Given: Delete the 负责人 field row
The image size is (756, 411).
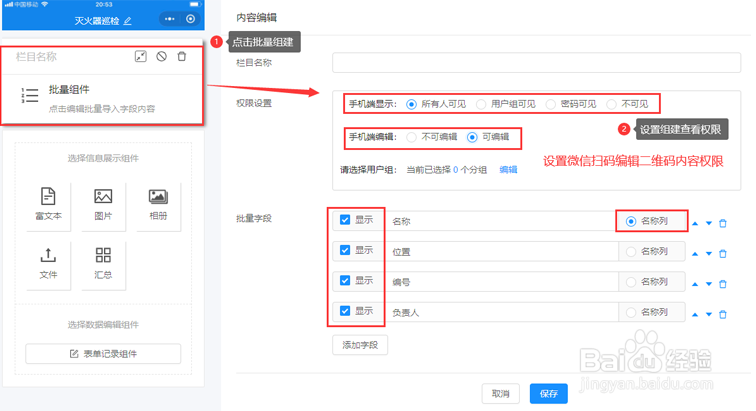Looking at the screenshot, I should point(723,315).
